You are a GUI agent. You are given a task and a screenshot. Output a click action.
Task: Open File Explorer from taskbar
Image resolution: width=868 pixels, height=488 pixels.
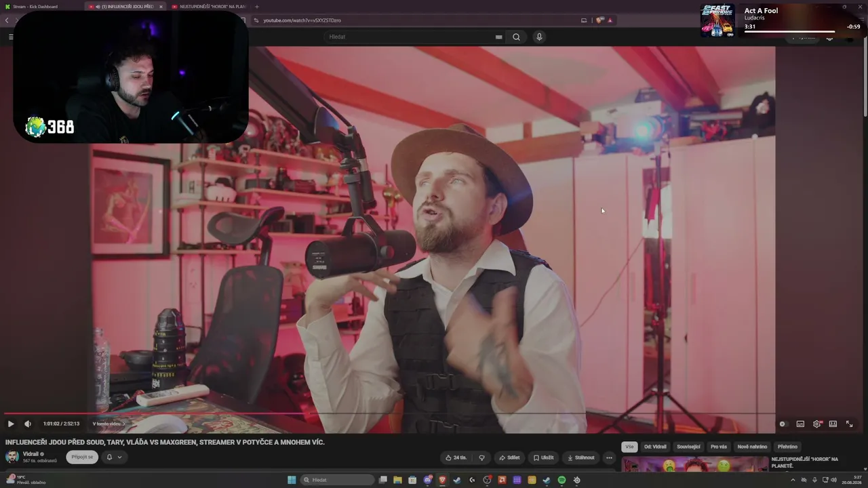[398, 480]
